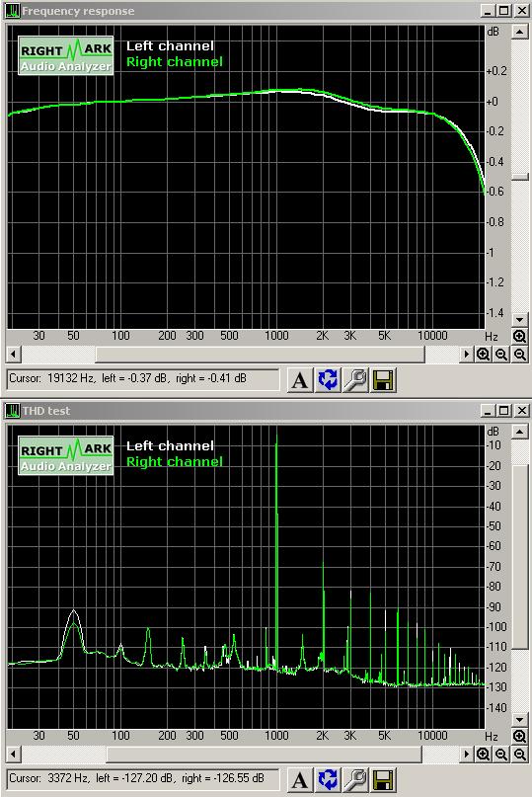This screenshot has height=797, width=532.
Task: Click the THD test window title bar
Action: coord(243,410)
